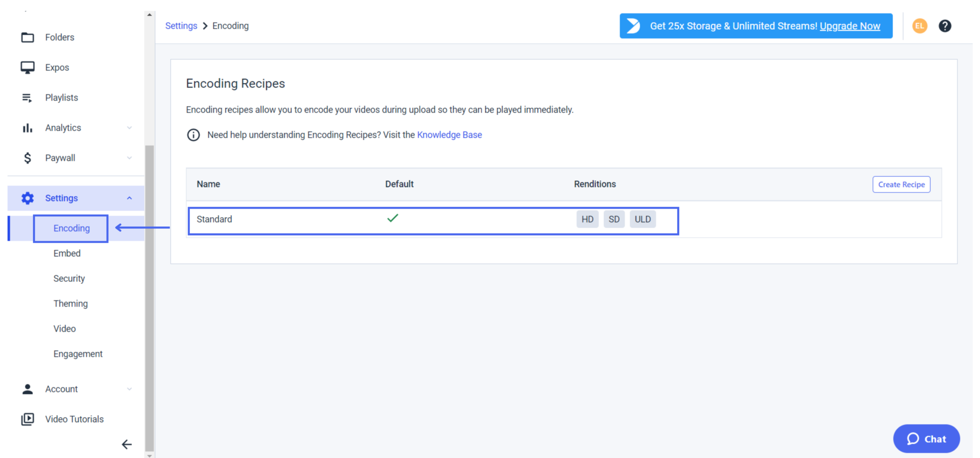Click the Expos monitor icon
980x458 pixels.
[x=28, y=67]
